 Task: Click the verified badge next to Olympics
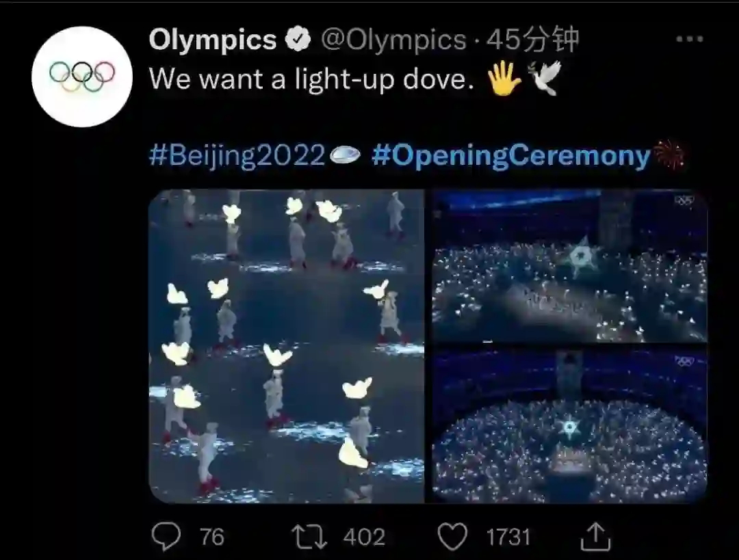[298, 41]
